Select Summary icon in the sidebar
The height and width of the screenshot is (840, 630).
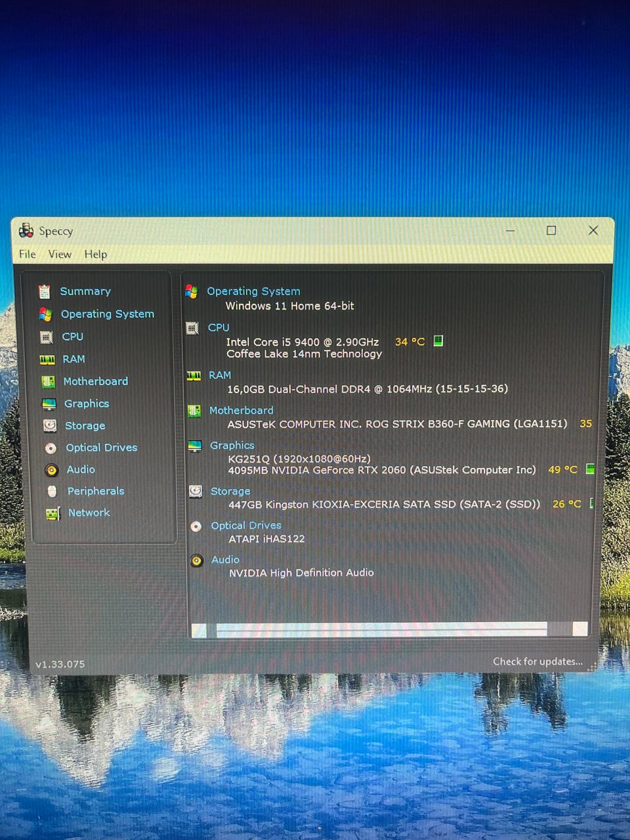click(44, 291)
